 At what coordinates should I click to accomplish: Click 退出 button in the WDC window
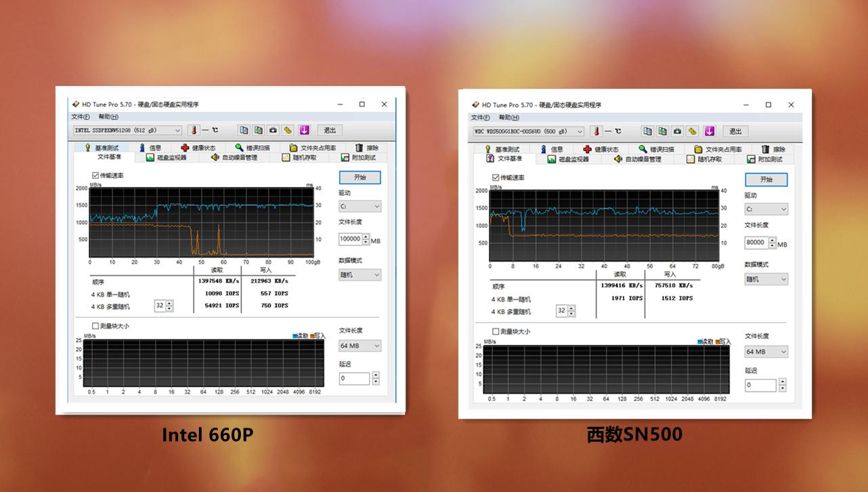click(735, 131)
